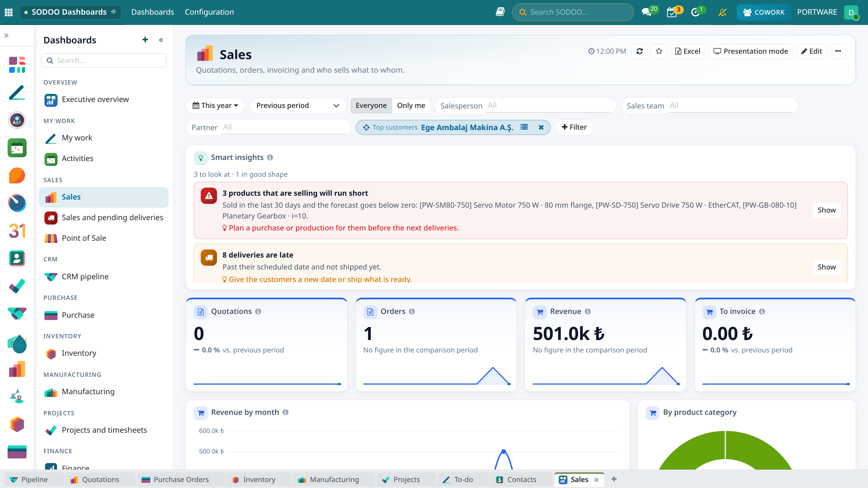Open the SODOO Dashboards app switcher
The width and height of the screenshot is (868, 488).
70,12
